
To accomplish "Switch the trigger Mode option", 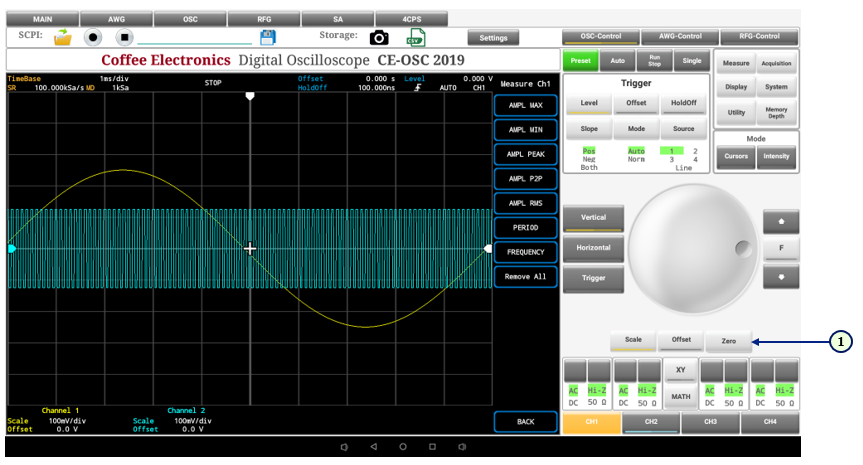I will point(636,129).
